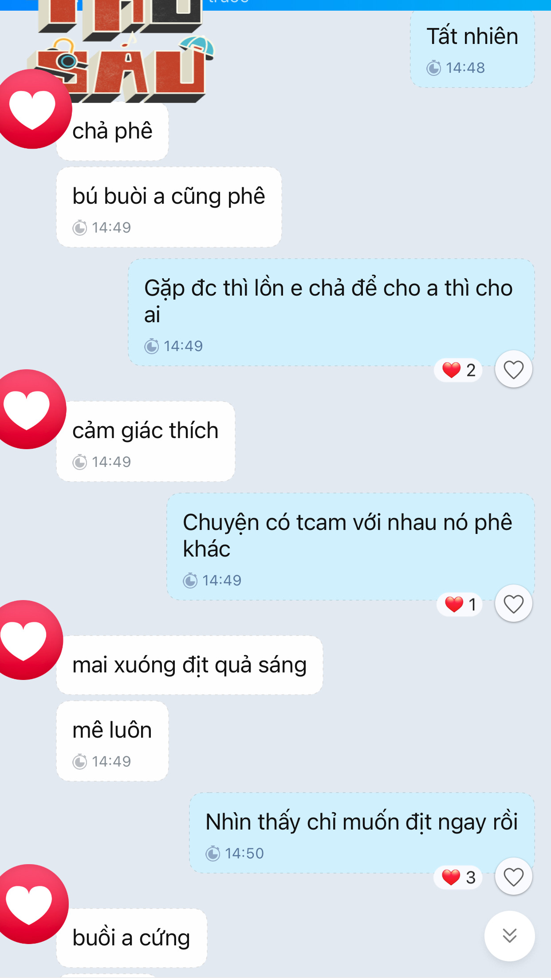Select the "Tất nhiên" message bubble

(x=472, y=48)
